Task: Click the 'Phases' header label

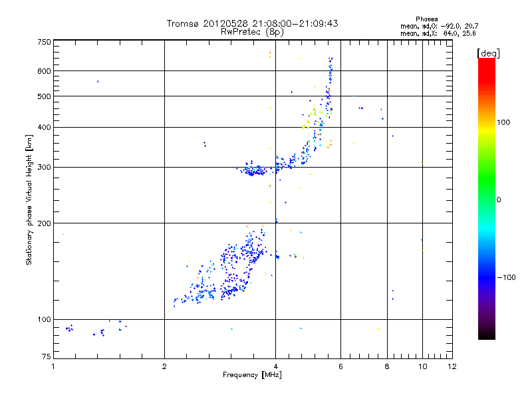Action: [427, 19]
